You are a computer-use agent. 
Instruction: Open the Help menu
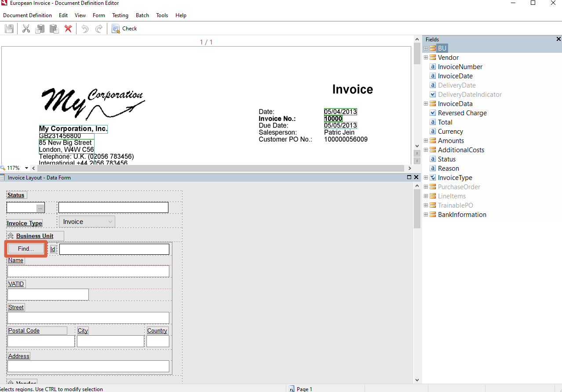tap(181, 15)
